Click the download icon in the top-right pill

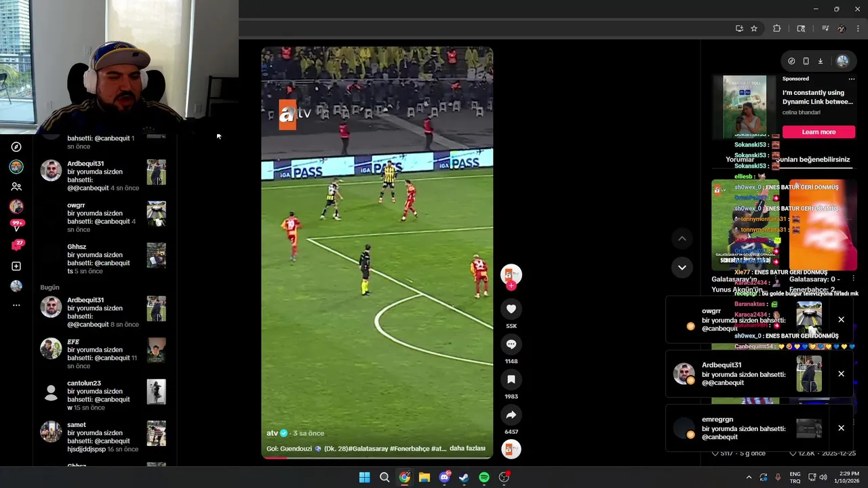pos(821,61)
